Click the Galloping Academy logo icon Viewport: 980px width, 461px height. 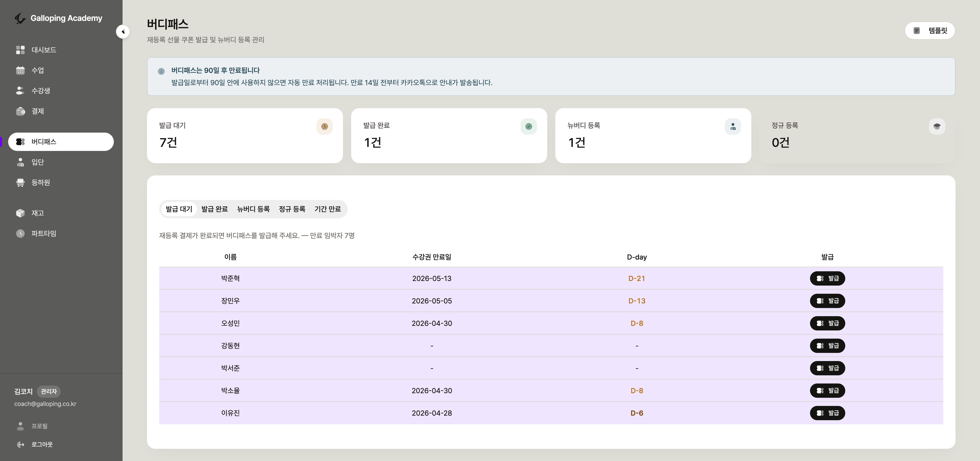[20, 18]
